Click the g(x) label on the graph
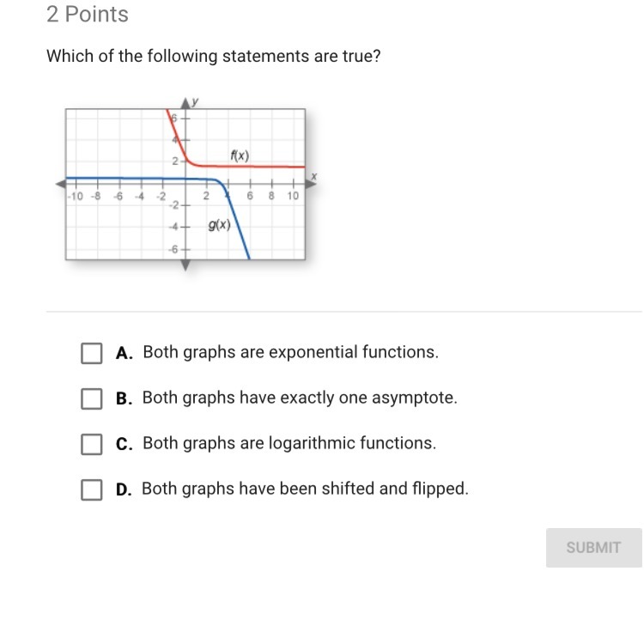 point(219,225)
